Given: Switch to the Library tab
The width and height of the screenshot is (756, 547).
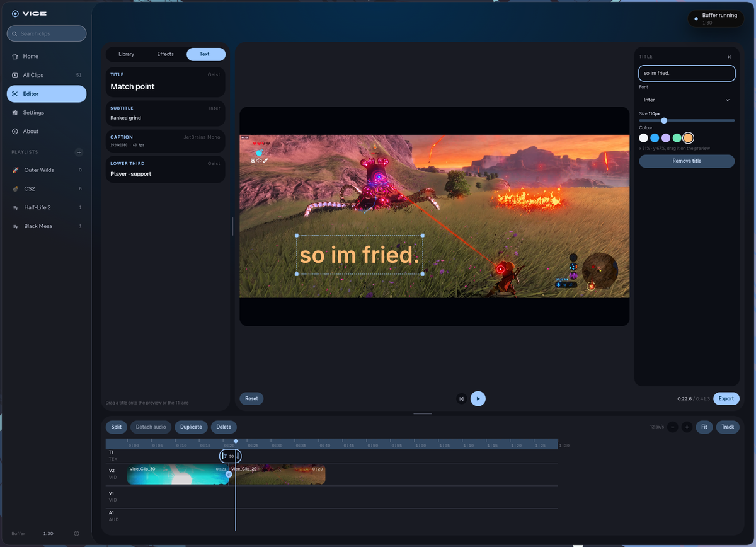Looking at the screenshot, I should click(126, 54).
